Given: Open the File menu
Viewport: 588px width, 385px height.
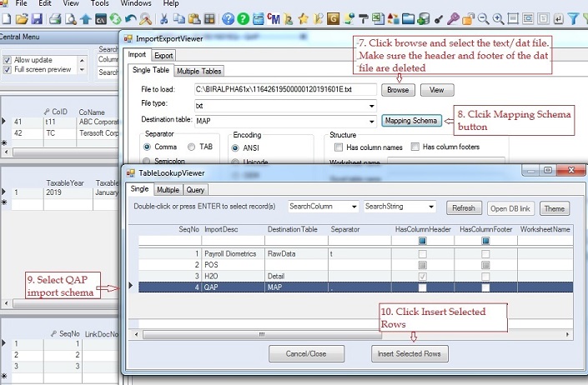Looking at the screenshot, I should click(x=21, y=3).
